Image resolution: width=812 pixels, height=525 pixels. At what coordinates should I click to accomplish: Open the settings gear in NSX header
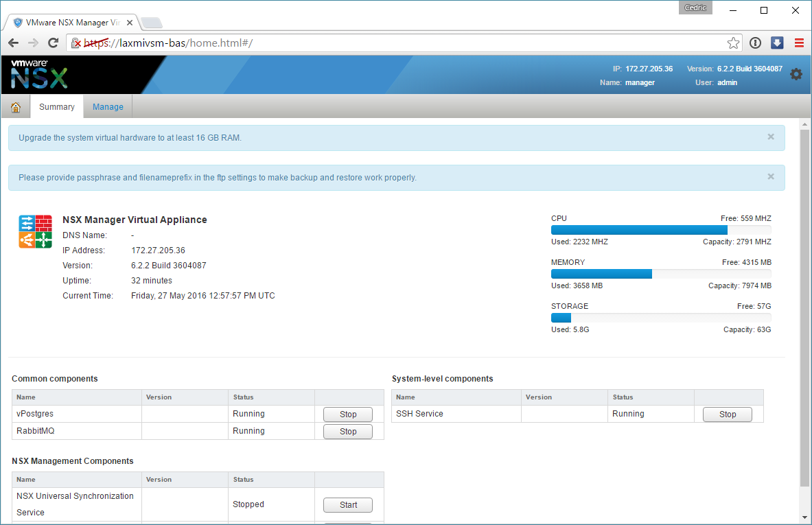(796, 75)
